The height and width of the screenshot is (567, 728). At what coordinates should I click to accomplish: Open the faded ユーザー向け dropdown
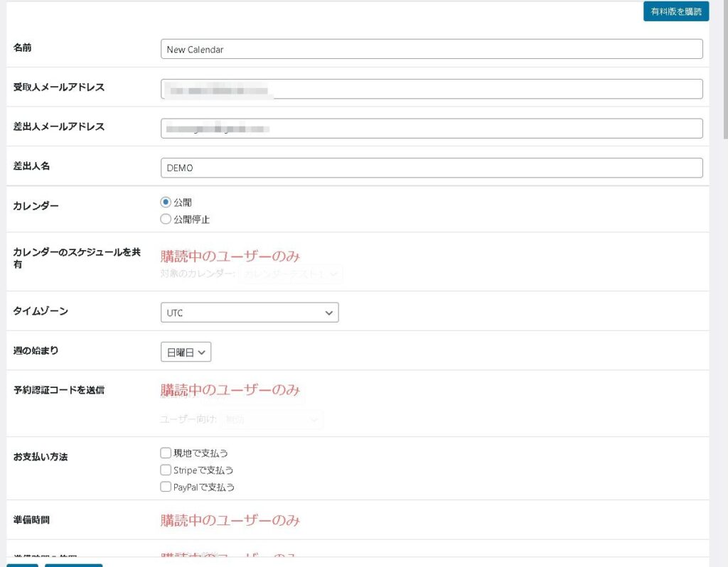271,420
